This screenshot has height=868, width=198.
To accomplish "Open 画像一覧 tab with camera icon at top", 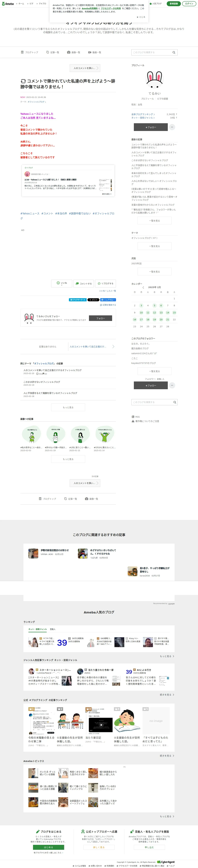I will [x=74, y=53].
